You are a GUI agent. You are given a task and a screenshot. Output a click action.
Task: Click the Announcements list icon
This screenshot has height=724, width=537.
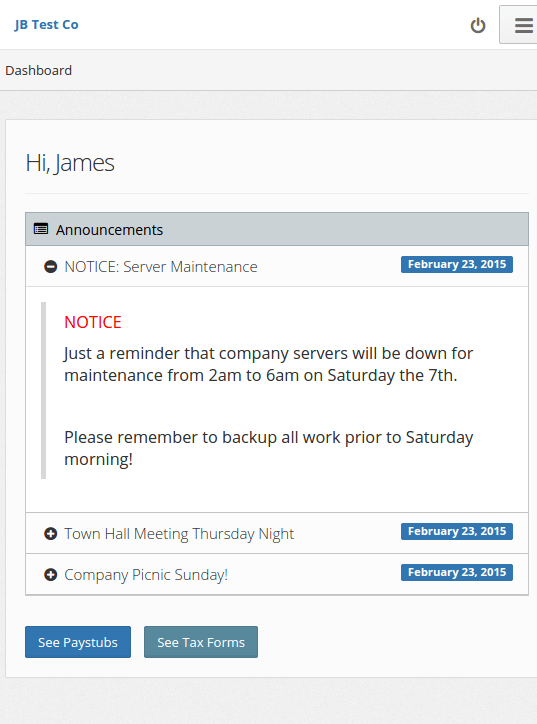click(41, 229)
